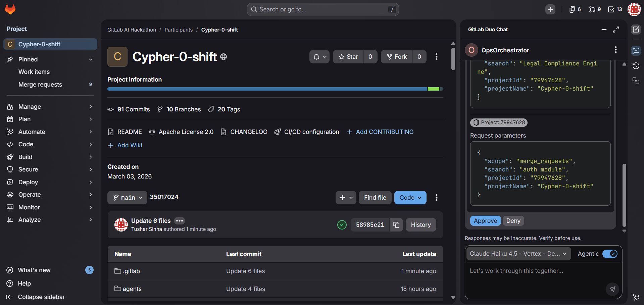The image size is (644, 305).
Task: Open Code in the sidebar
Action: click(50, 144)
